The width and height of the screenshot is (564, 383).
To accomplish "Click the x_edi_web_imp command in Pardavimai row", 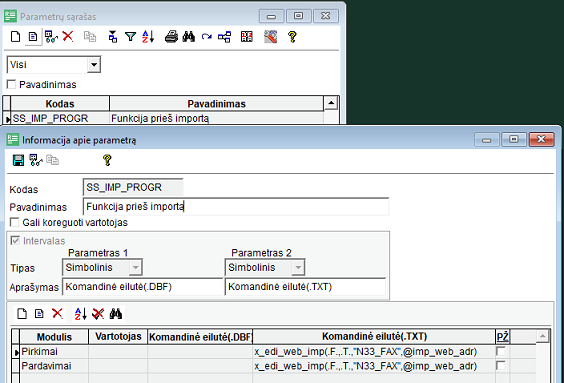I will pyautogui.click(x=374, y=366).
